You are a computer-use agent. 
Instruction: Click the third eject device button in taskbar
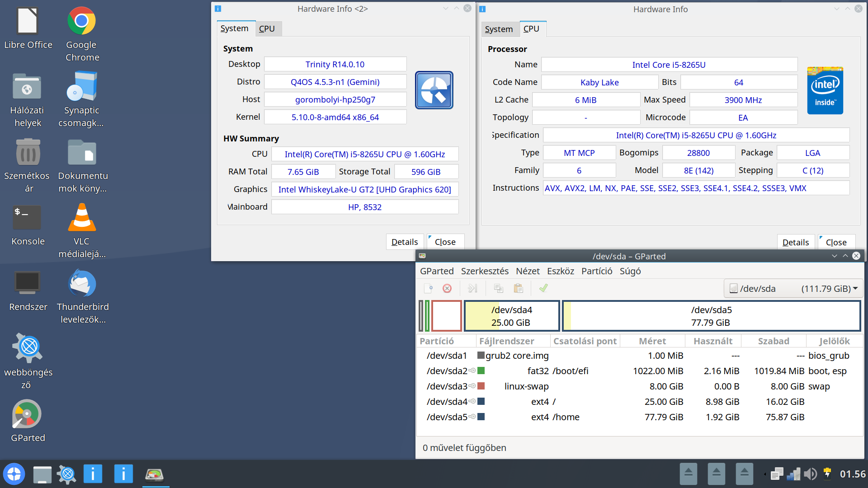(x=745, y=474)
